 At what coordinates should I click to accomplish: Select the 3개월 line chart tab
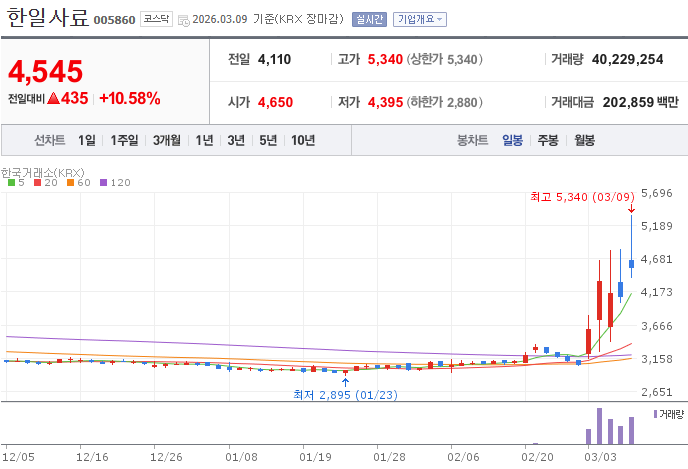tap(167, 140)
